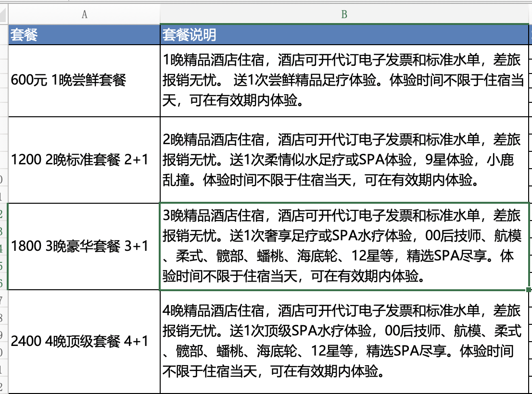Viewport: 532px width, 394px height.
Task: Select description cell starting '1晚精品酒店住宿'
Action: point(344,81)
